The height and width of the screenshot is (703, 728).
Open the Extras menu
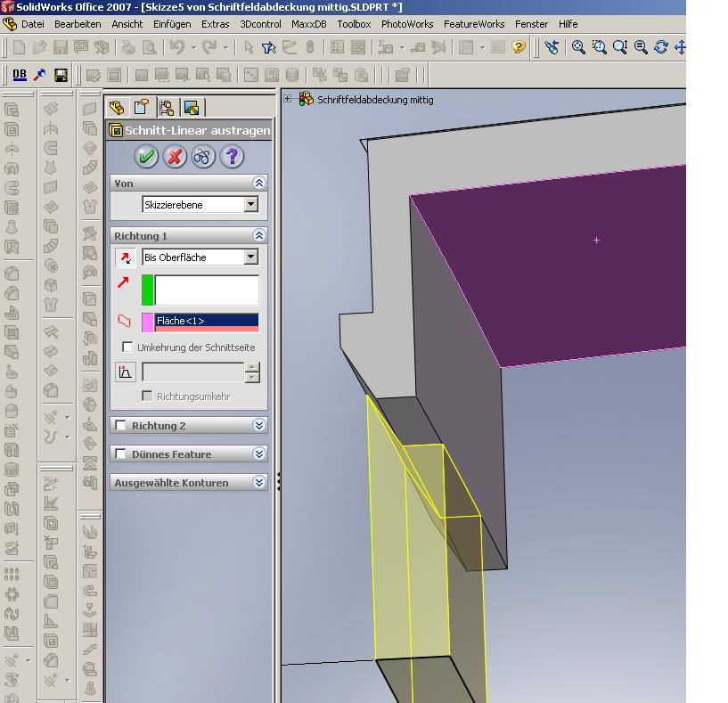(x=215, y=24)
